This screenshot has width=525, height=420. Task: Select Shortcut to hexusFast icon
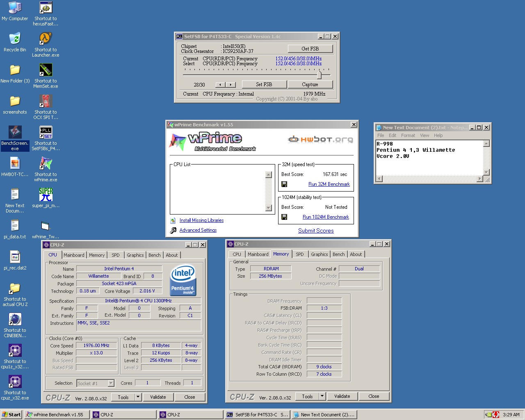tap(46, 14)
